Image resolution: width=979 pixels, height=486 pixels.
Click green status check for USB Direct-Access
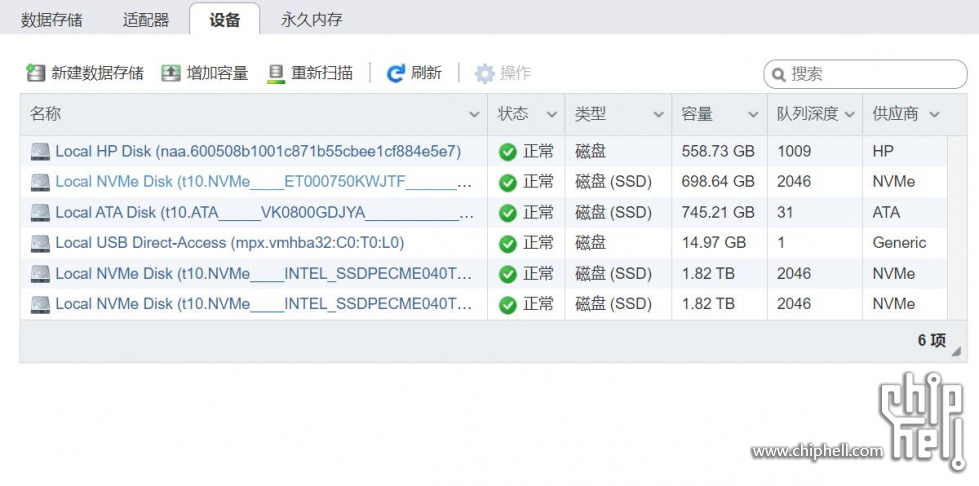[x=508, y=243]
